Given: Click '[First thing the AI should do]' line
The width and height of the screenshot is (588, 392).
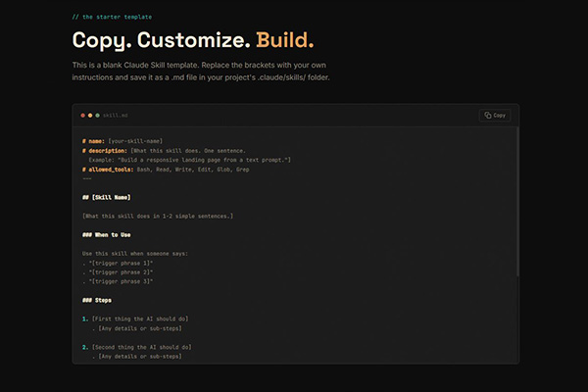Looking at the screenshot, I should coord(135,318).
